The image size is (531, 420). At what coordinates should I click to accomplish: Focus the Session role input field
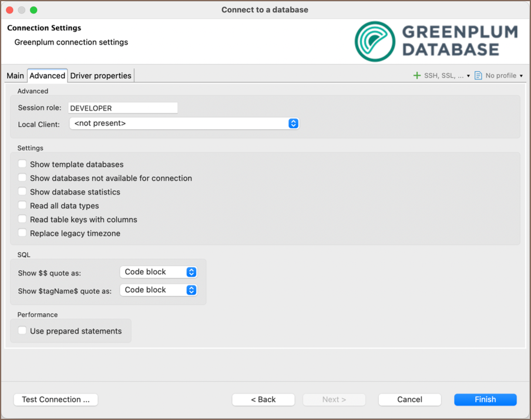123,108
